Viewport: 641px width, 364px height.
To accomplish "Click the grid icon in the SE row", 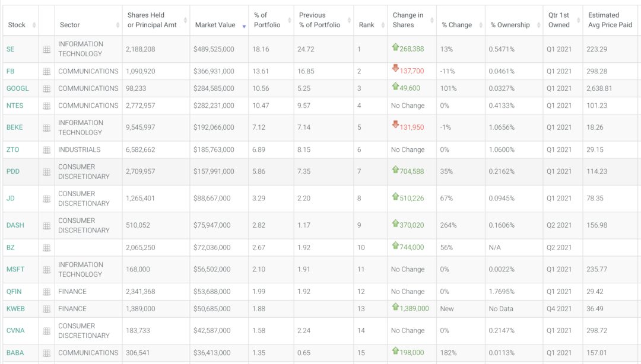I will pyautogui.click(x=46, y=50).
